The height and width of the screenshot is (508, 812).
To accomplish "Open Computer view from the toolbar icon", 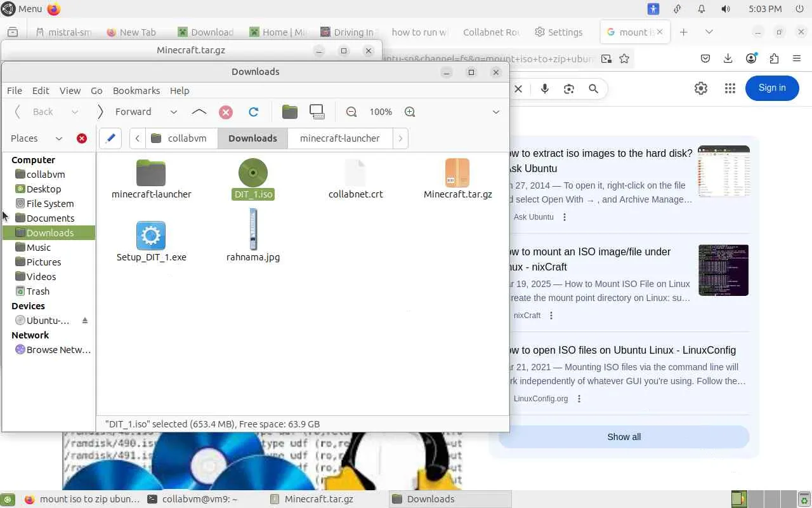I will 317,112.
